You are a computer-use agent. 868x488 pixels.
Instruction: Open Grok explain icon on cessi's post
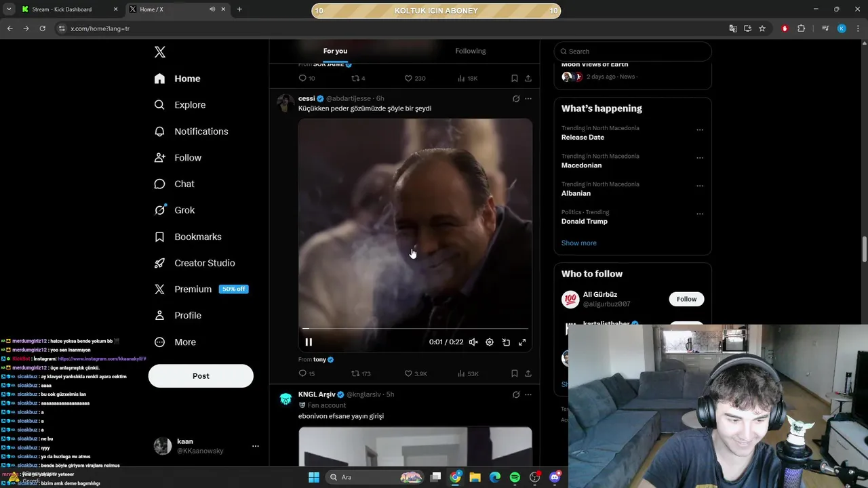516,98
